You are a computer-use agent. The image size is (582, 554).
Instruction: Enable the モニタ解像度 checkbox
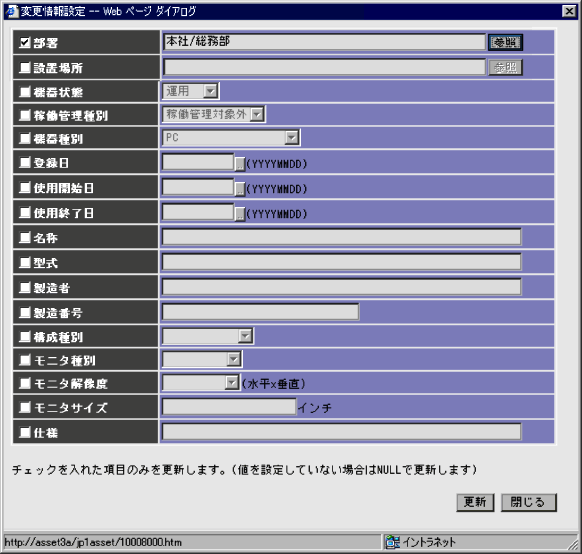coord(24,383)
